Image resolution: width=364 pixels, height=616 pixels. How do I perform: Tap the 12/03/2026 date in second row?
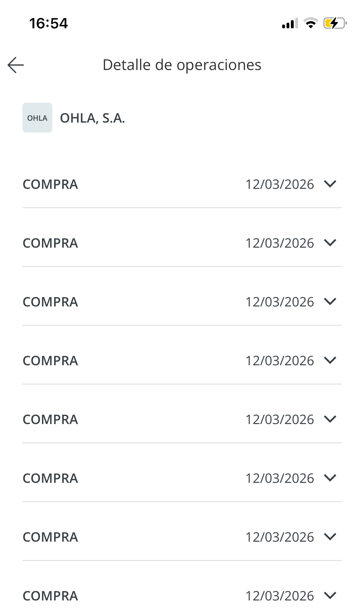(280, 243)
